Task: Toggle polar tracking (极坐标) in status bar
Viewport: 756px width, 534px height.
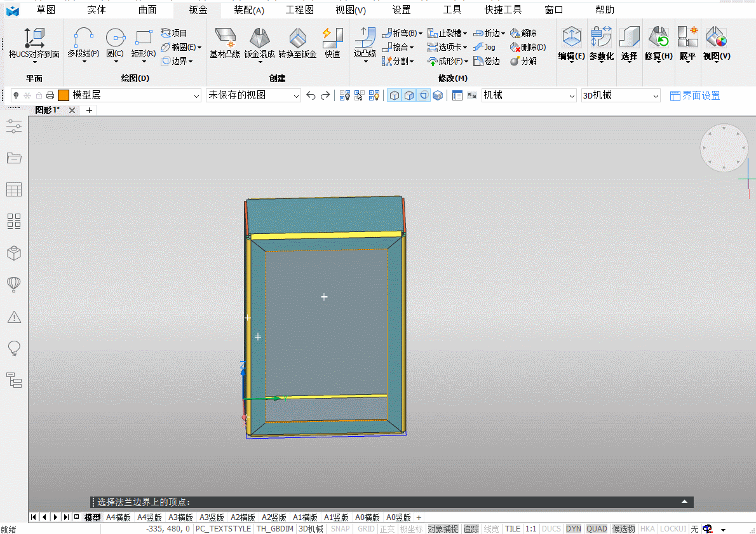Action: (411, 529)
